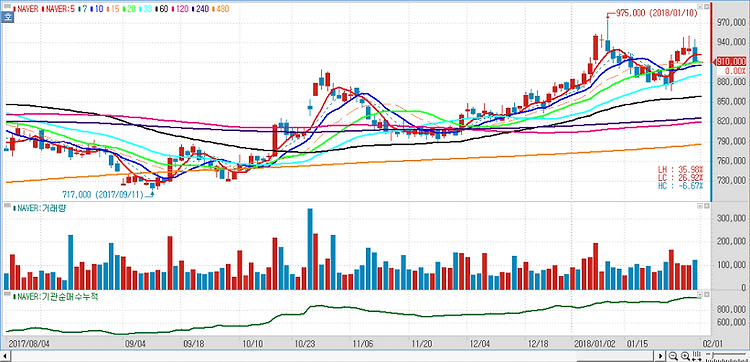This screenshot has height=362, width=750.
Task: Click the 10/23 date axis label
Action: click(305, 344)
